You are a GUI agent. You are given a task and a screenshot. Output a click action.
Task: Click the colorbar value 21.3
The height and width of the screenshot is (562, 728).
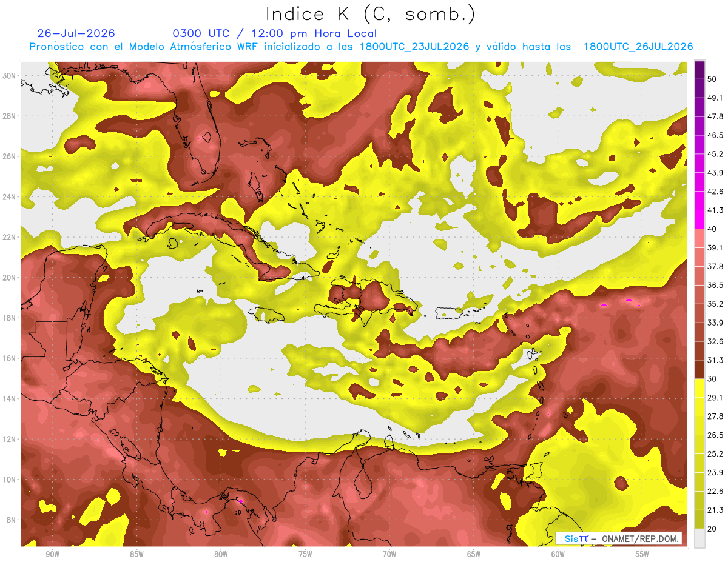[x=715, y=510]
